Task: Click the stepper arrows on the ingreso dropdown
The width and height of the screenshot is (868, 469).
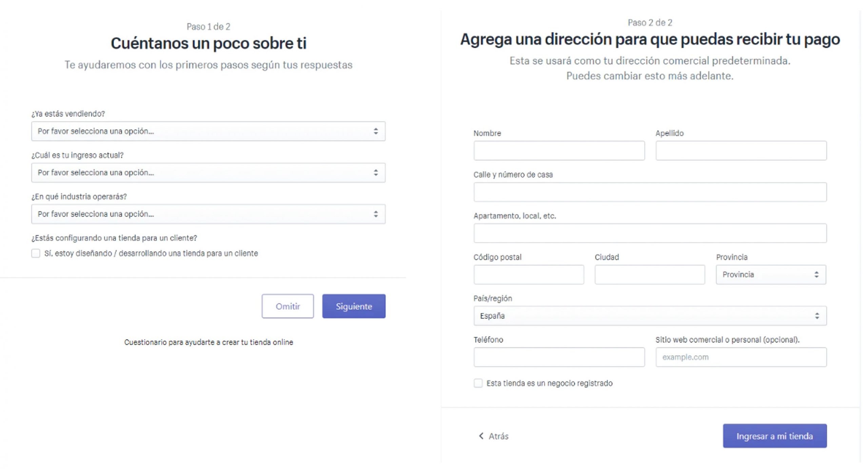Action: [x=376, y=173]
